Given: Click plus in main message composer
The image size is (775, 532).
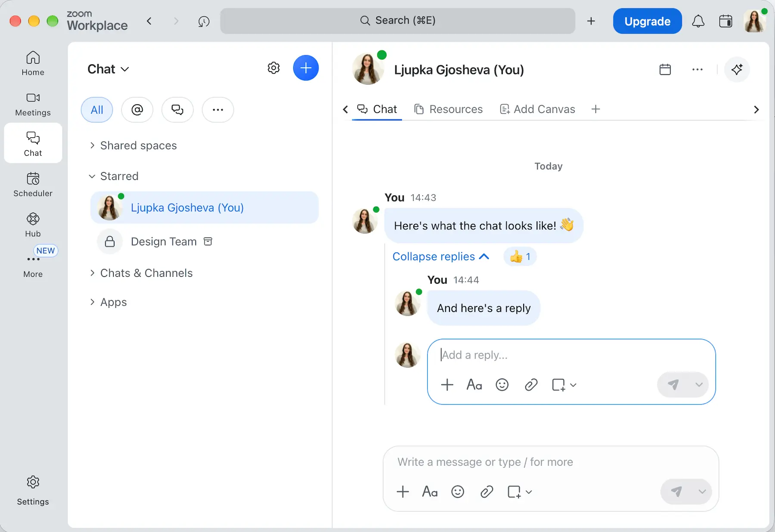Looking at the screenshot, I should click(x=403, y=492).
